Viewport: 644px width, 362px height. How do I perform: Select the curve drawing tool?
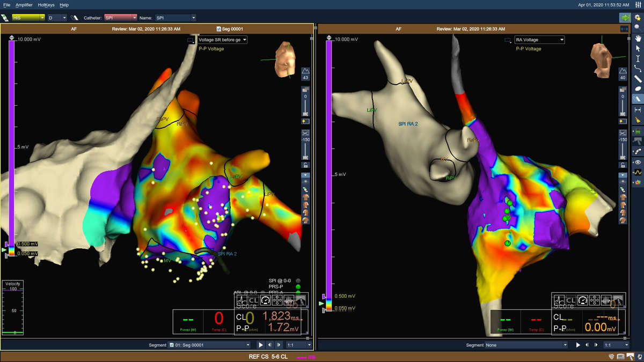638,69
